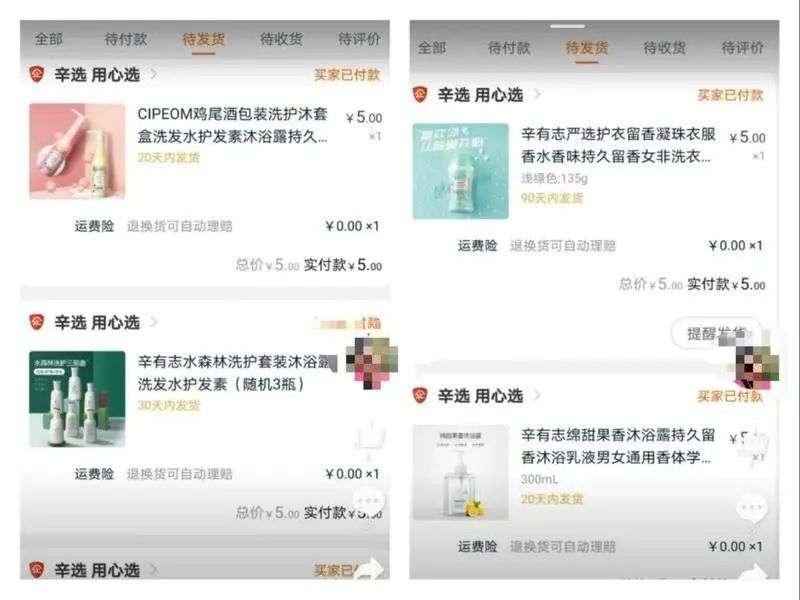Select the 待评价 tab in the right panel

[742, 48]
